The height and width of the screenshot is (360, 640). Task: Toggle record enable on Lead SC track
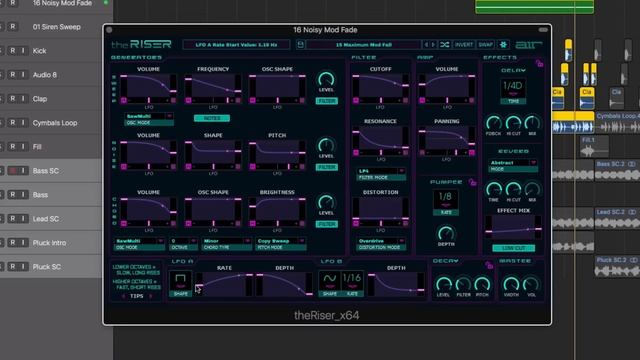coord(13,219)
